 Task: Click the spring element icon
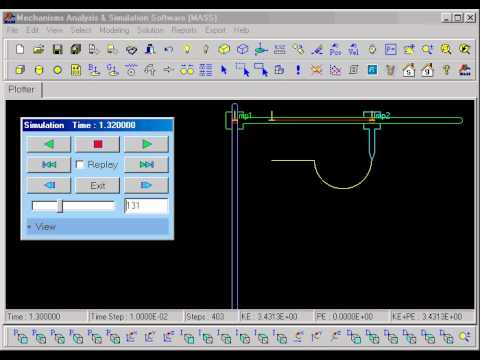(x=131, y=70)
